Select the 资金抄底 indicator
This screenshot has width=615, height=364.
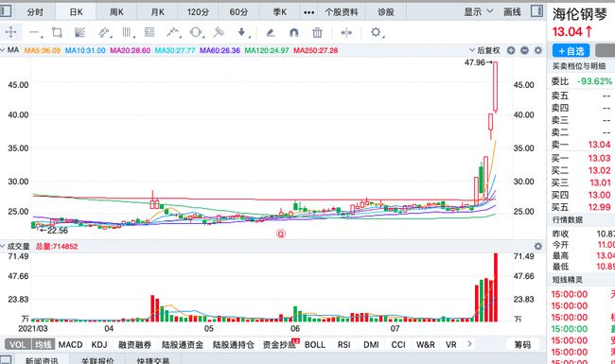coord(279,345)
